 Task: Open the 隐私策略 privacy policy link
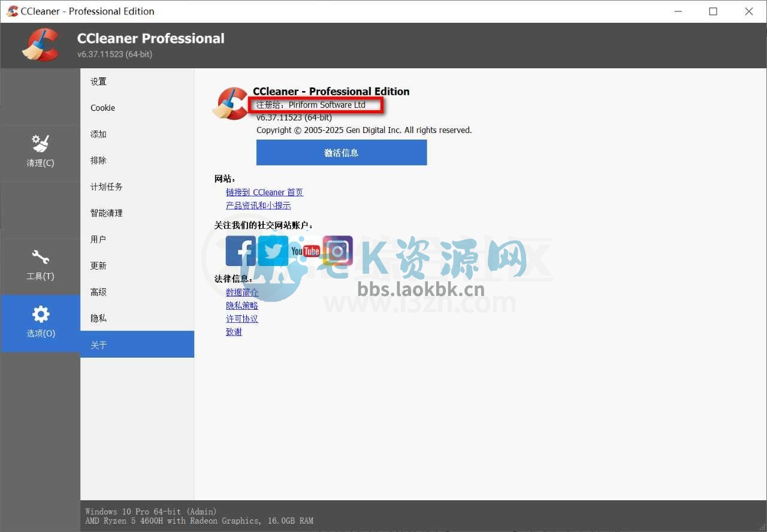click(242, 306)
